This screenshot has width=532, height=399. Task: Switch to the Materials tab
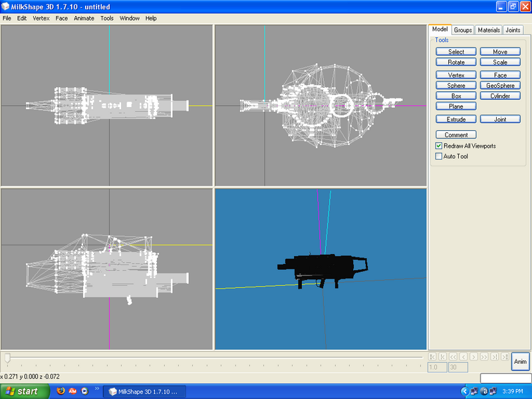pyautogui.click(x=489, y=30)
